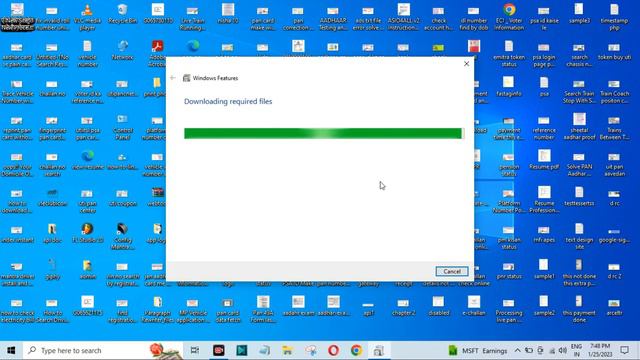Open the taskbar clock and calendar
The height and width of the screenshot is (360, 640).
pyautogui.click(x=600, y=350)
